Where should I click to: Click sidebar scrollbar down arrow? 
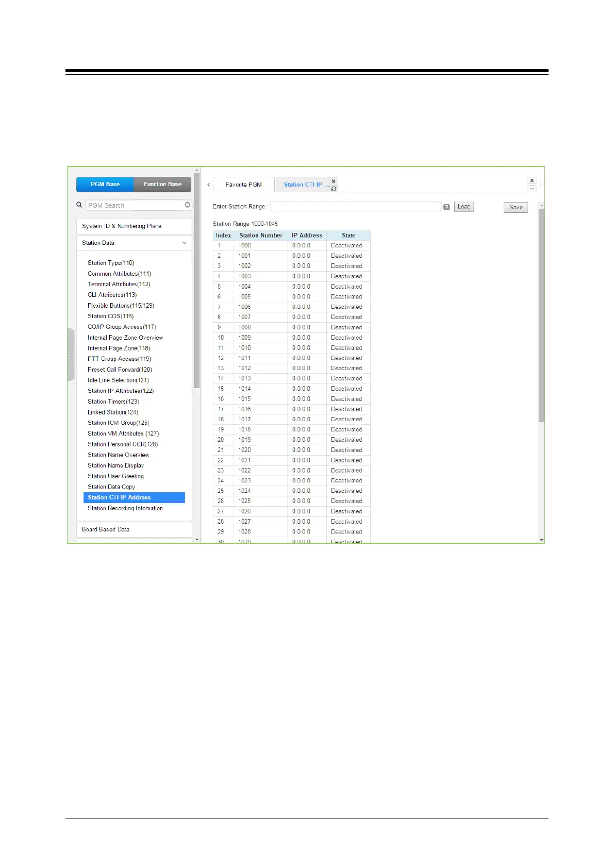[x=197, y=540]
